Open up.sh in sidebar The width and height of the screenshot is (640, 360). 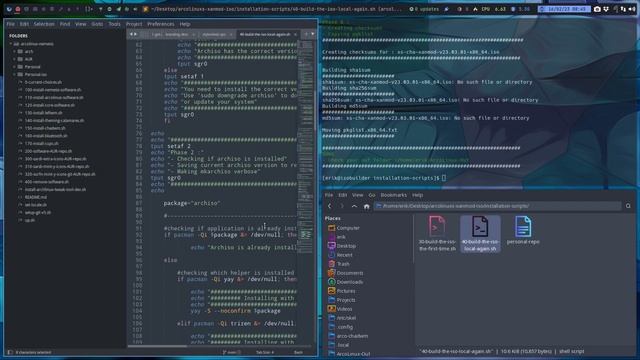click(29, 220)
